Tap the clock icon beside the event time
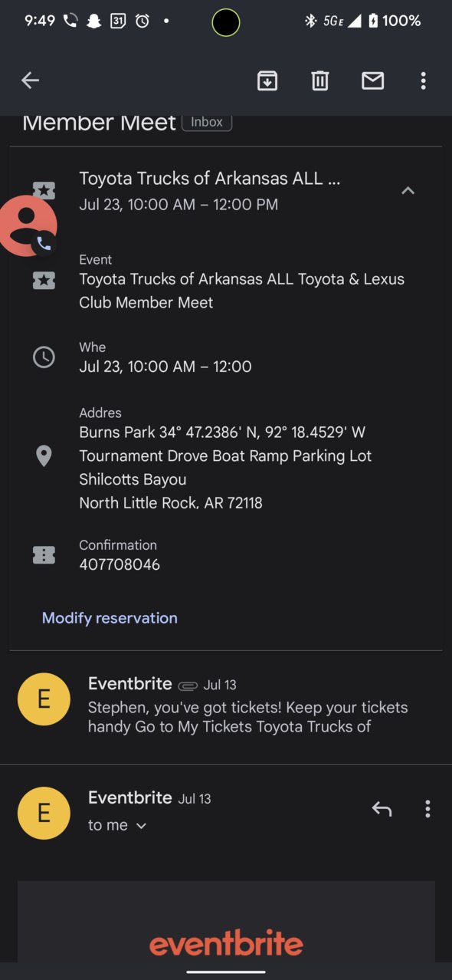 pos(44,357)
